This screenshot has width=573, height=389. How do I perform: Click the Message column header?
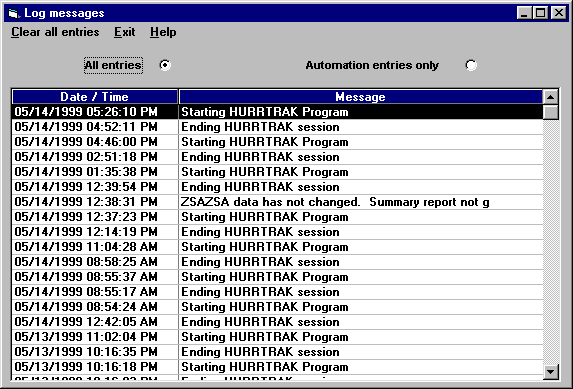click(x=361, y=97)
